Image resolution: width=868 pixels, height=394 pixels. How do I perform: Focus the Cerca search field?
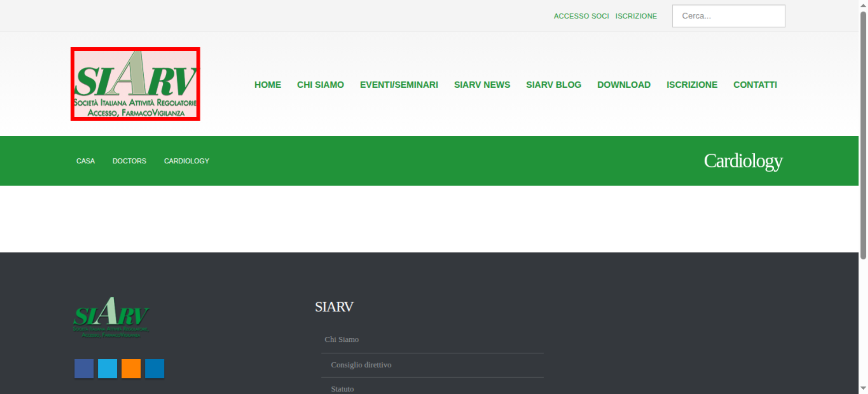729,16
